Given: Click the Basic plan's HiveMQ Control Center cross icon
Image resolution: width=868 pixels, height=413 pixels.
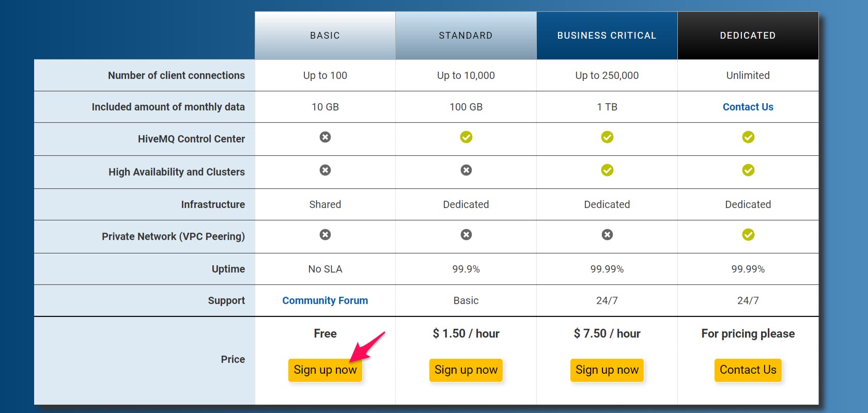Looking at the screenshot, I should pos(325,137).
